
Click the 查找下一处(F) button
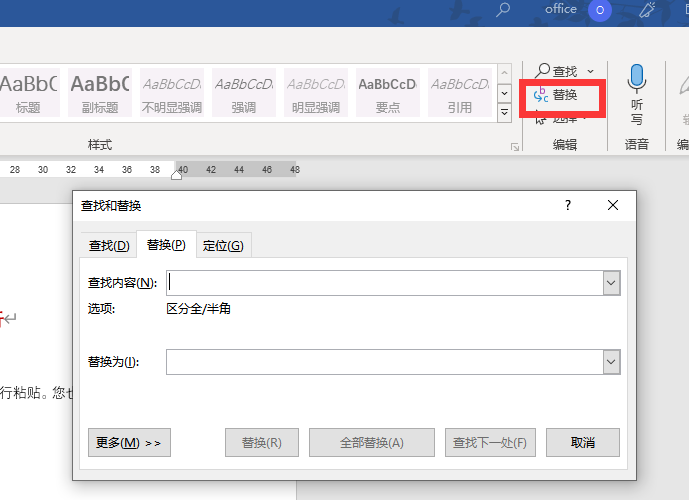(x=490, y=442)
